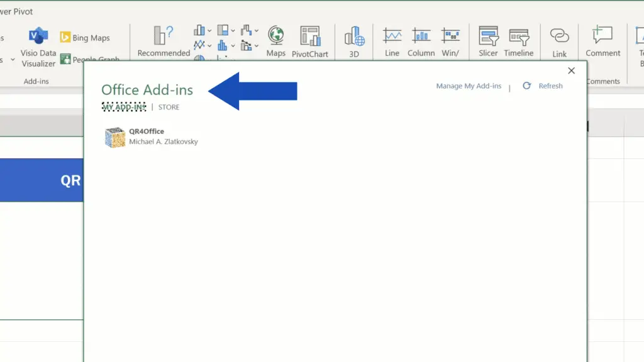Insert a Line sparkline
This screenshot has width=644, height=362.
click(392, 41)
